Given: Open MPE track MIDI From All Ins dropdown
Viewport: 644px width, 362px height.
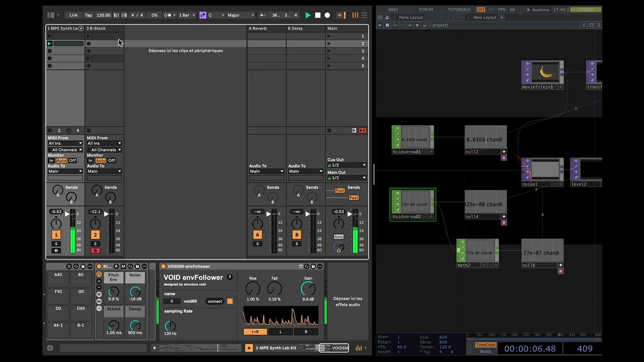Looking at the screenshot, I should 65,143.
